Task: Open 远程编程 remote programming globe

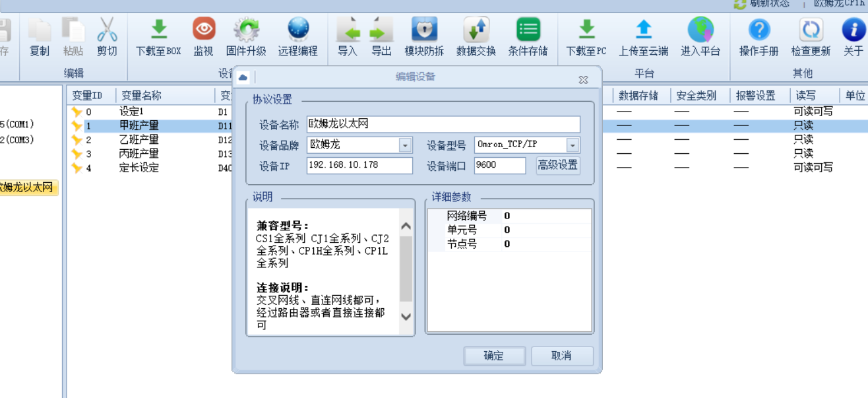Action: point(298,30)
